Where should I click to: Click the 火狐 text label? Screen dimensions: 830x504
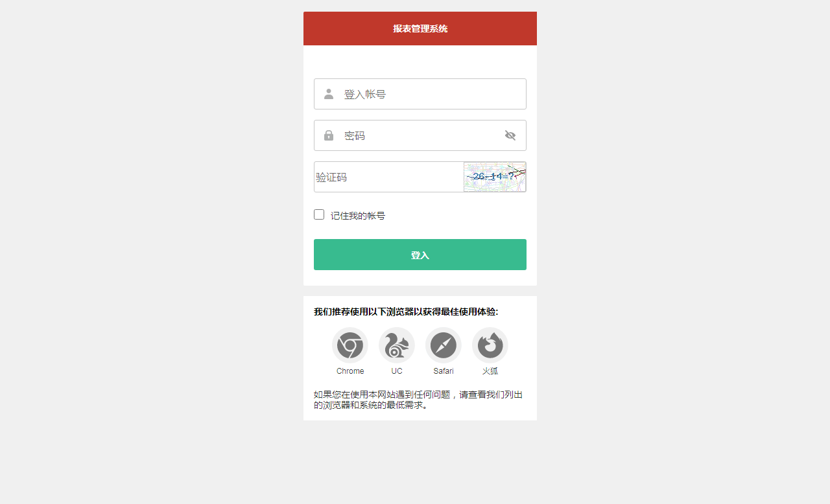(490, 371)
